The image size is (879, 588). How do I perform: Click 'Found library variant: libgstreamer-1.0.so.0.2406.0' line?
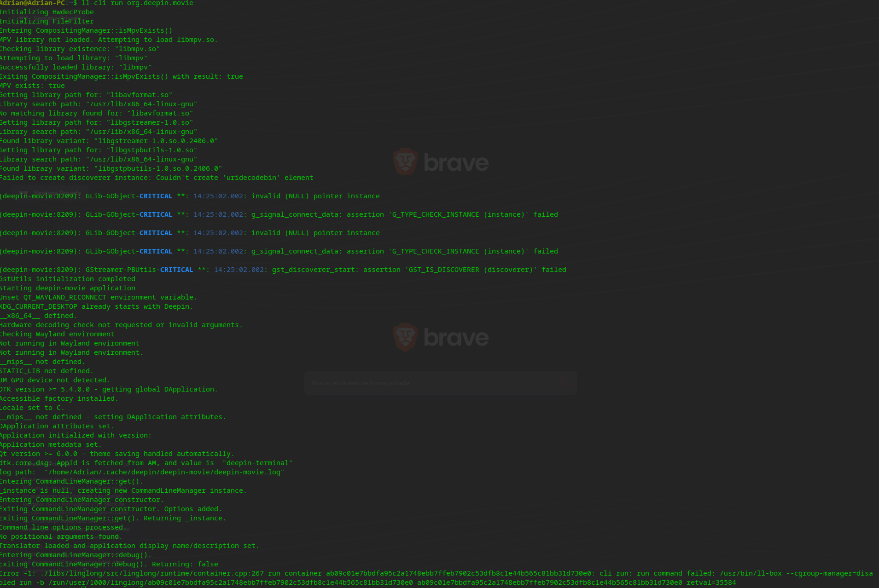tap(109, 141)
